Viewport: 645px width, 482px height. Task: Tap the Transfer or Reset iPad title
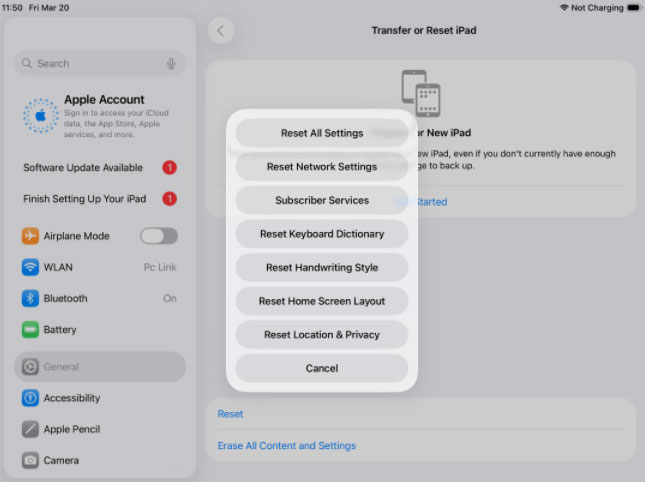(424, 30)
